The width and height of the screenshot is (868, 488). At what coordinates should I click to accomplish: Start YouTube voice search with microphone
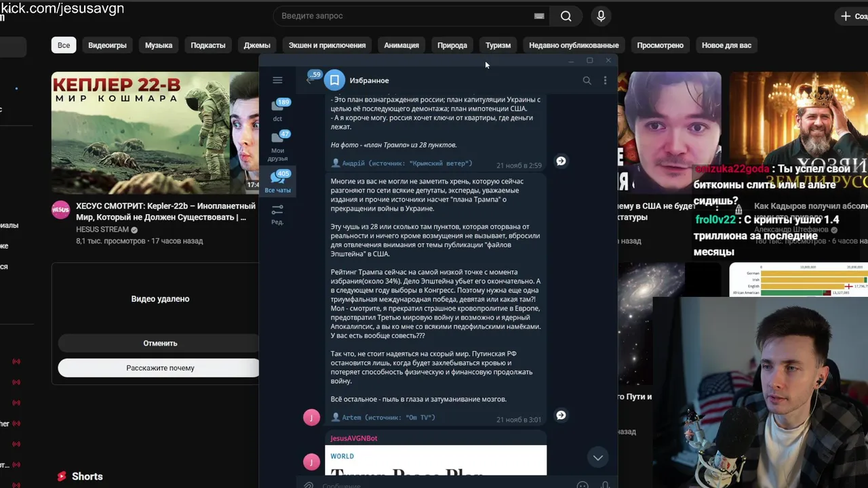601,16
